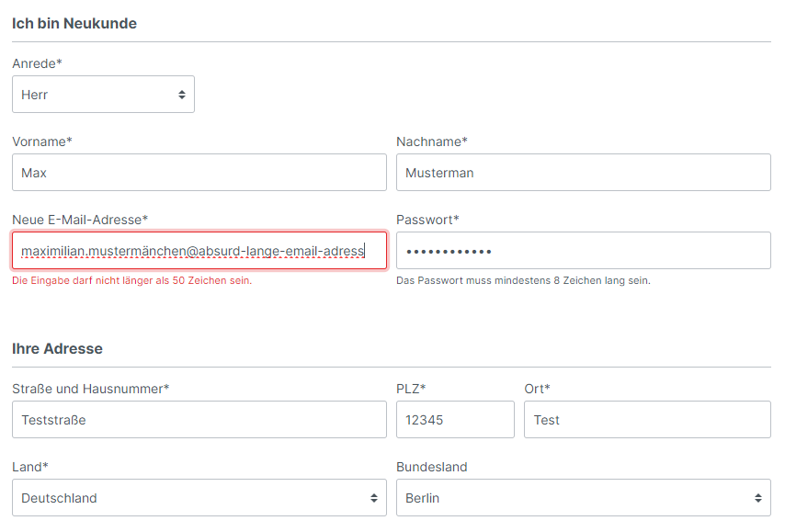Click the Vorname field containing Max
The width and height of the screenshot is (785, 532).
[x=199, y=172]
